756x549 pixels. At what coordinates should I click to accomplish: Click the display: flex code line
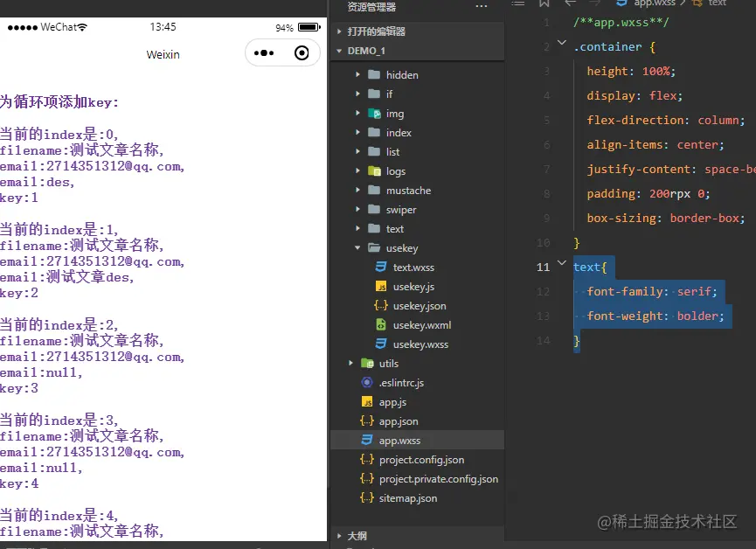(x=634, y=95)
